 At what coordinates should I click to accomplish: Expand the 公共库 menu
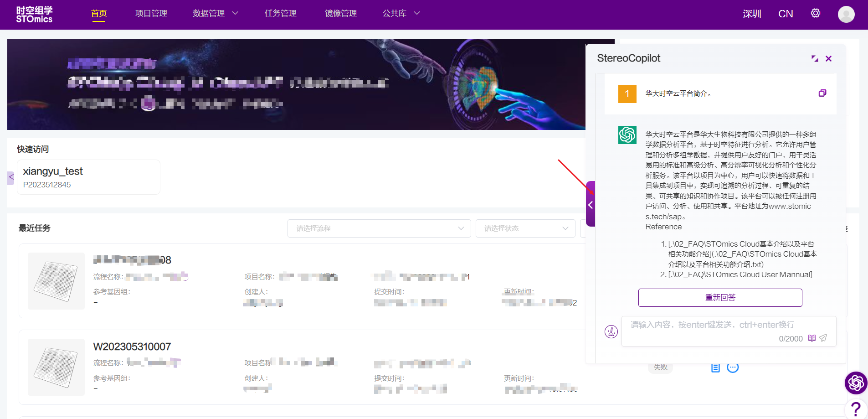coord(401,13)
